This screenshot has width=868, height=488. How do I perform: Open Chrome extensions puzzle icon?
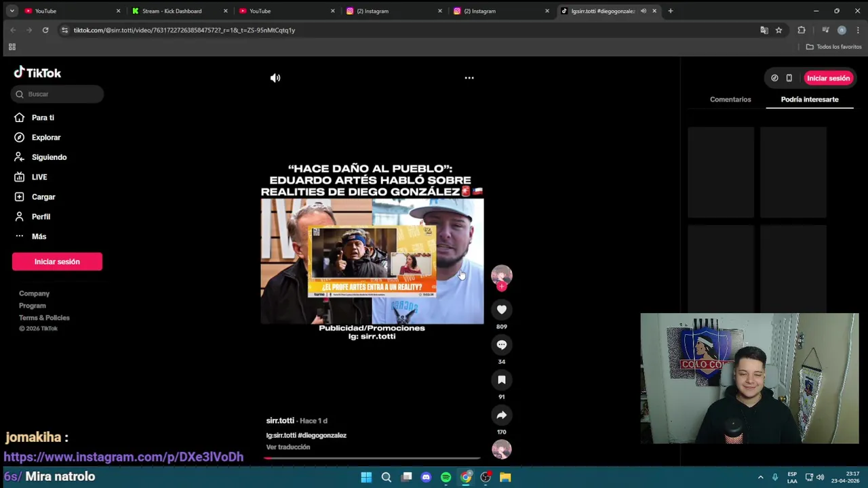[802, 30]
